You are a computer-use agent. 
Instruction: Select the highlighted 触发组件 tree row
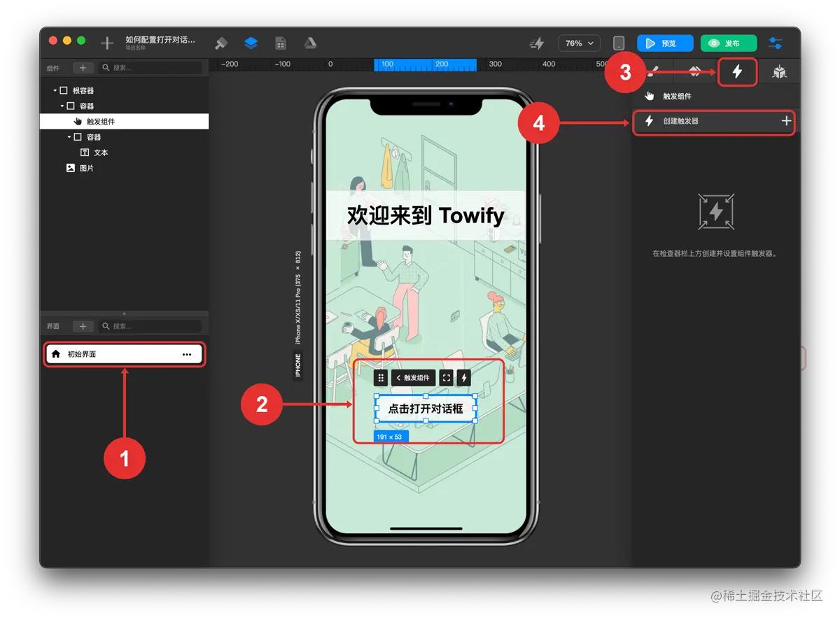[x=125, y=122]
